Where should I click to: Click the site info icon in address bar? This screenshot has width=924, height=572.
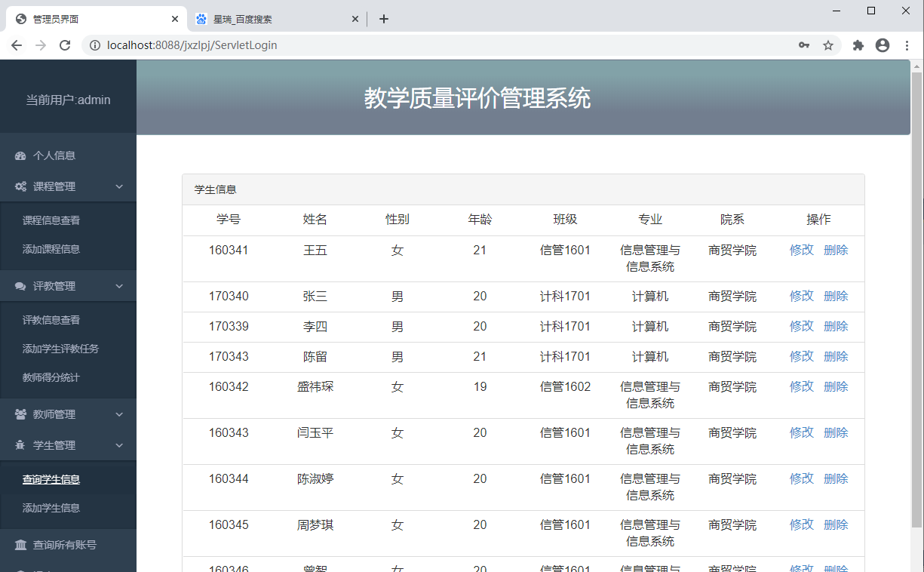coord(95,45)
